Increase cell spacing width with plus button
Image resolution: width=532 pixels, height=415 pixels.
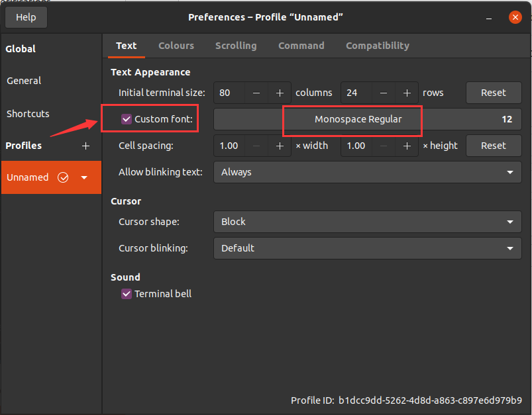coord(280,146)
